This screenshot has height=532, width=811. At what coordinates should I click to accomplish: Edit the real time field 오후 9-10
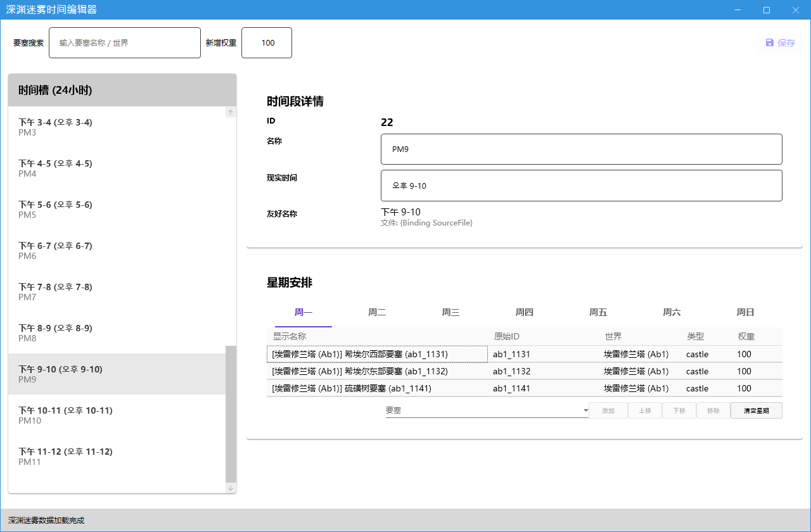[582, 186]
